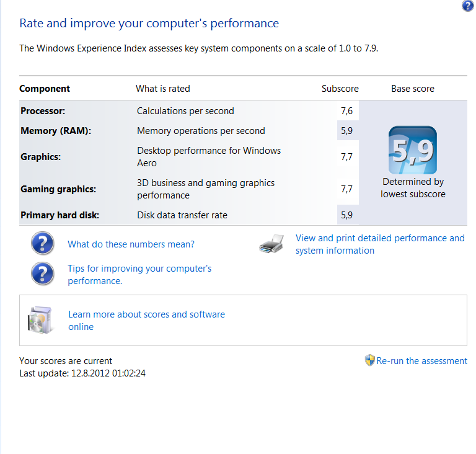This screenshot has width=476, height=454.
Task: Click question mark icon beside 'What do these numbers mean?'
Action: point(43,244)
